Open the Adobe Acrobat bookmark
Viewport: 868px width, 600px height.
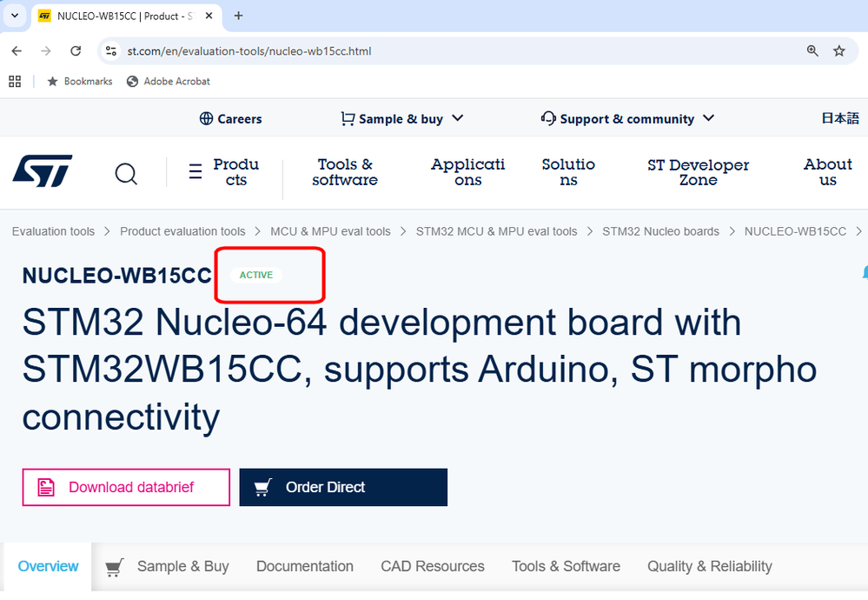pos(169,82)
